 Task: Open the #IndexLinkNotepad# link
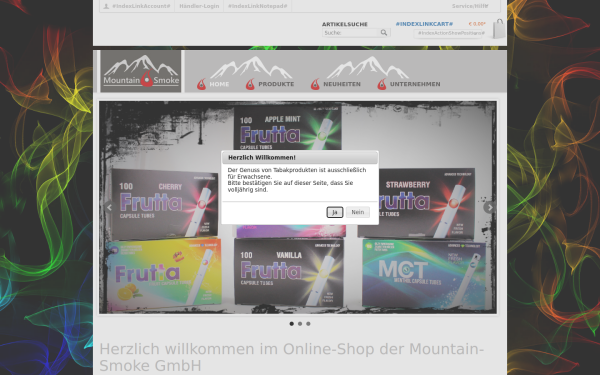click(x=258, y=6)
